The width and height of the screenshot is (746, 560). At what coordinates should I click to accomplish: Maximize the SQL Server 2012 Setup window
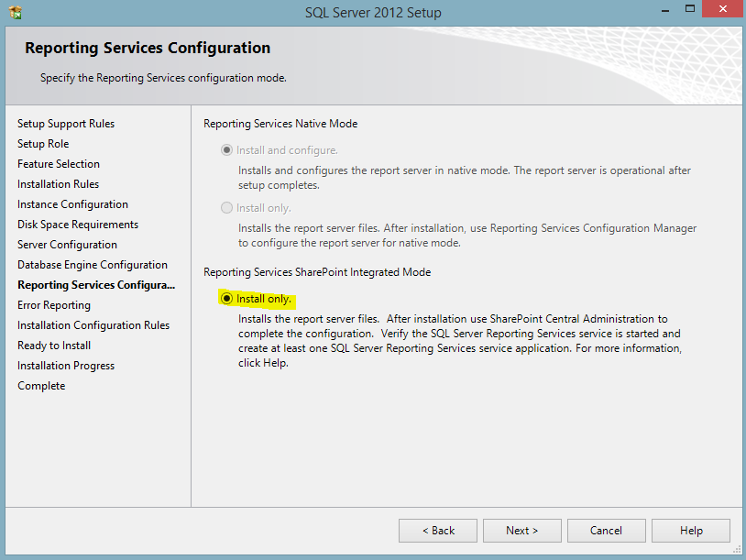click(x=690, y=9)
